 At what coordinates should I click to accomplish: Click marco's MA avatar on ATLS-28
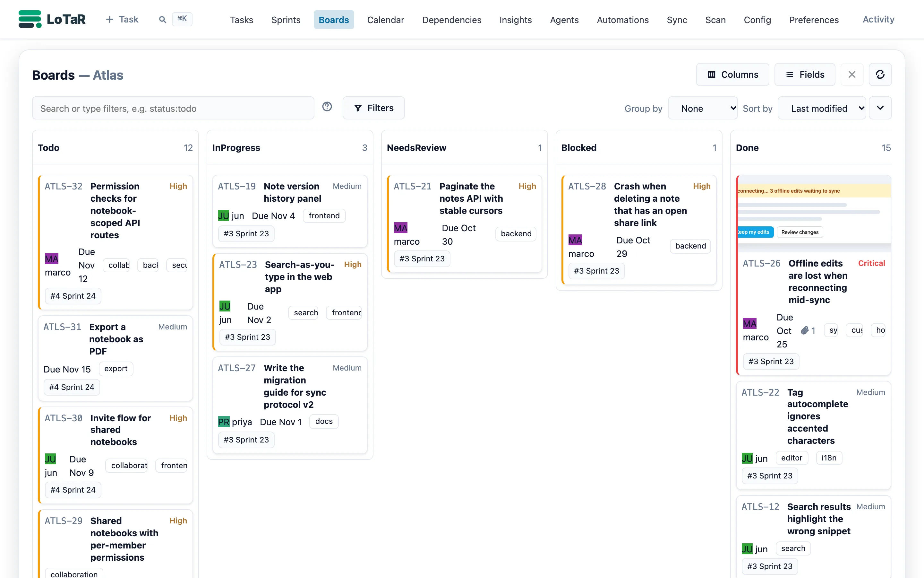tap(575, 240)
